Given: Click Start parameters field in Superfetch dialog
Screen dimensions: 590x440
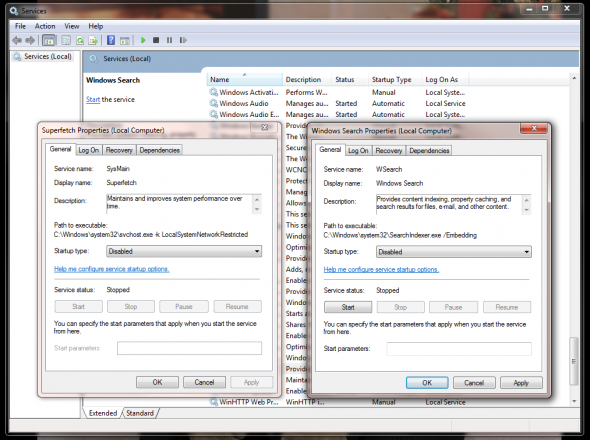Looking at the screenshot, I should tap(189, 348).
